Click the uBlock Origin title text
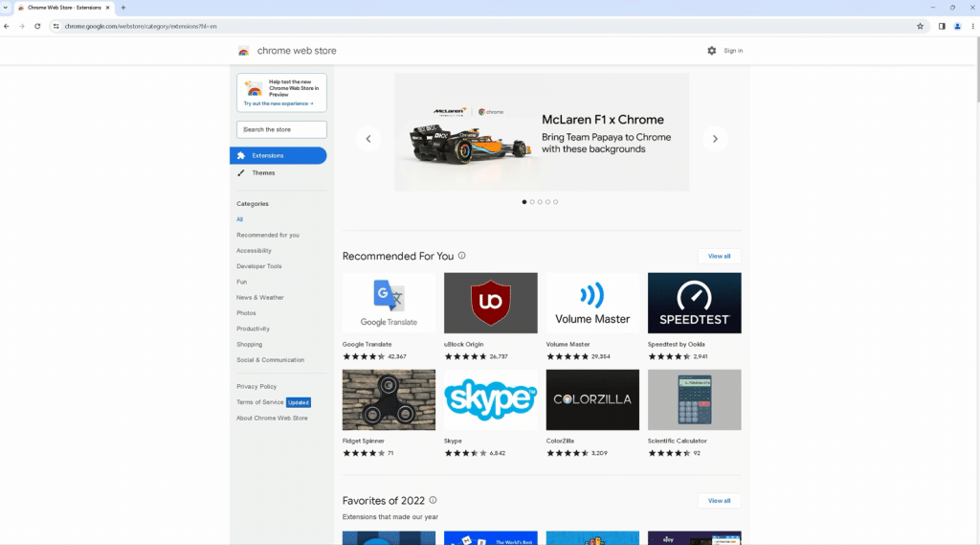 pos(464,344)
